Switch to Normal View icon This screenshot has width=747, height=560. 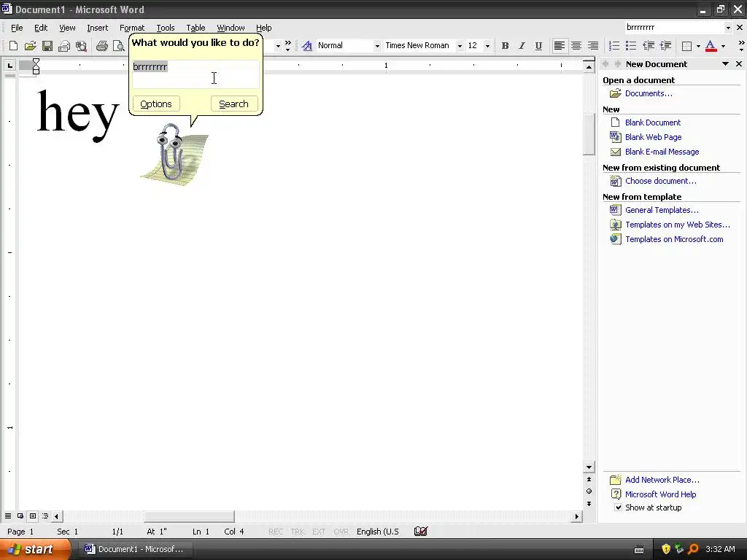[x=8, y=516]
